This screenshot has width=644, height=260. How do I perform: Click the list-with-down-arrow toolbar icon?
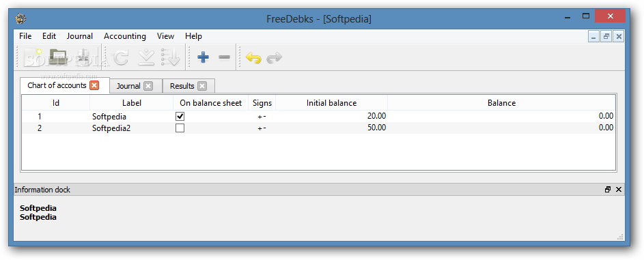pyautogui.click(x=171, y=57)
